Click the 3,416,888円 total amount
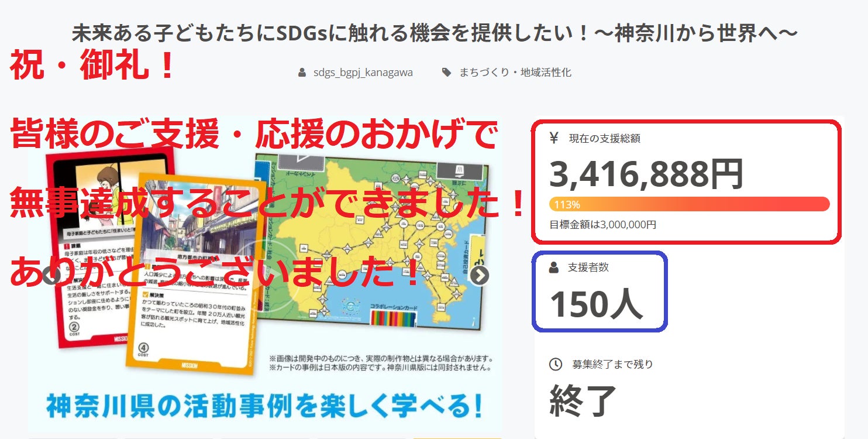 pyautogui.click(x=646, y=174)
